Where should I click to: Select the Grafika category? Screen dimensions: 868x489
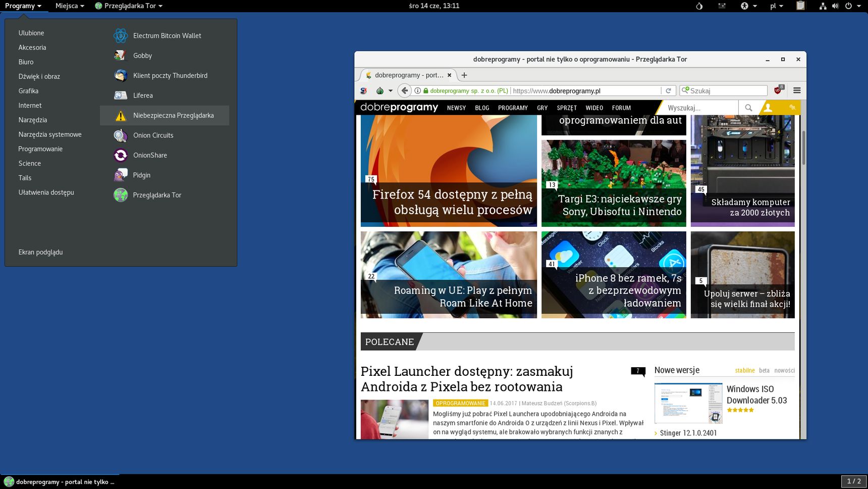(x=28, y=91)
